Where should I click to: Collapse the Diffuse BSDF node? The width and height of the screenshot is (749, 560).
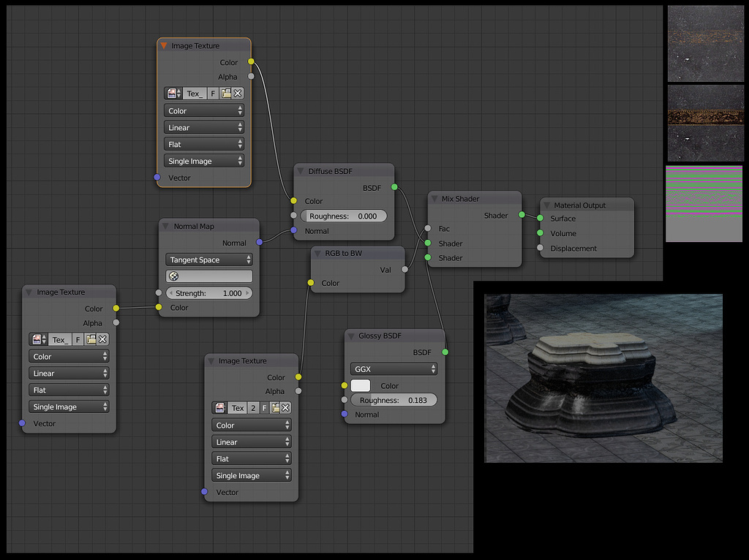301,171
